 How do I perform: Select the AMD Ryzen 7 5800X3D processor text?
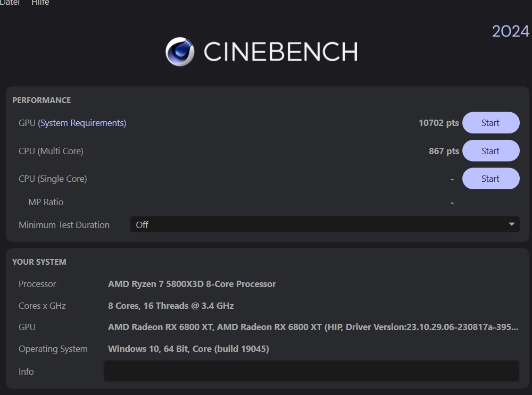point(192,284)
